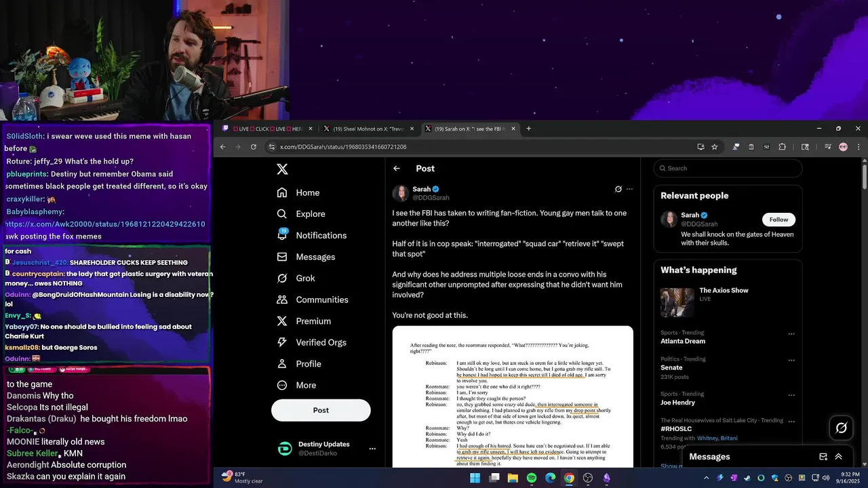
Task: Reload the page
Action: point(254,147)
